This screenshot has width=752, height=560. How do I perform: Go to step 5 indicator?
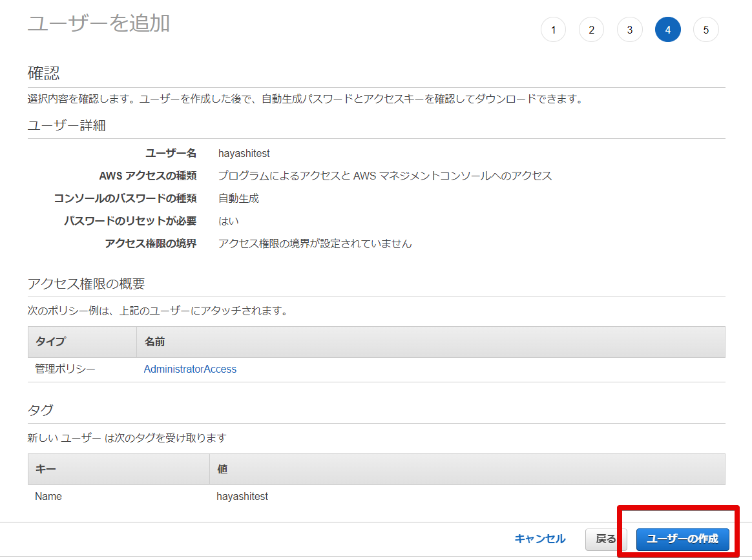click(705, 30)
